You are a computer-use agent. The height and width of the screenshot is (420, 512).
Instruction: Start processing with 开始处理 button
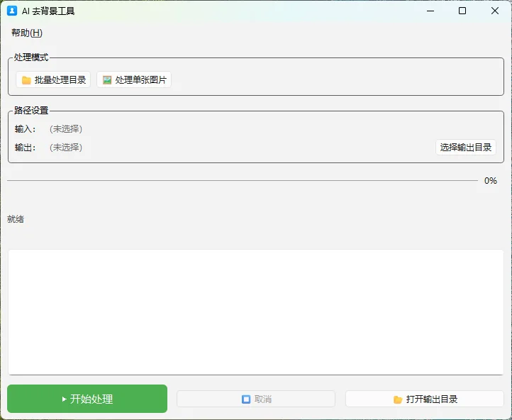point(87,399)
